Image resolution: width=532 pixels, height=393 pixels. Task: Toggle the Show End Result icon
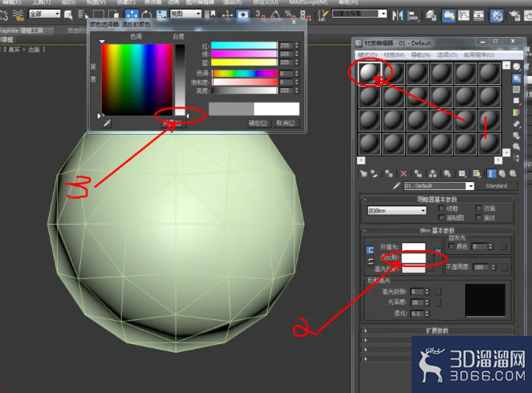click(x=491, y=173)
